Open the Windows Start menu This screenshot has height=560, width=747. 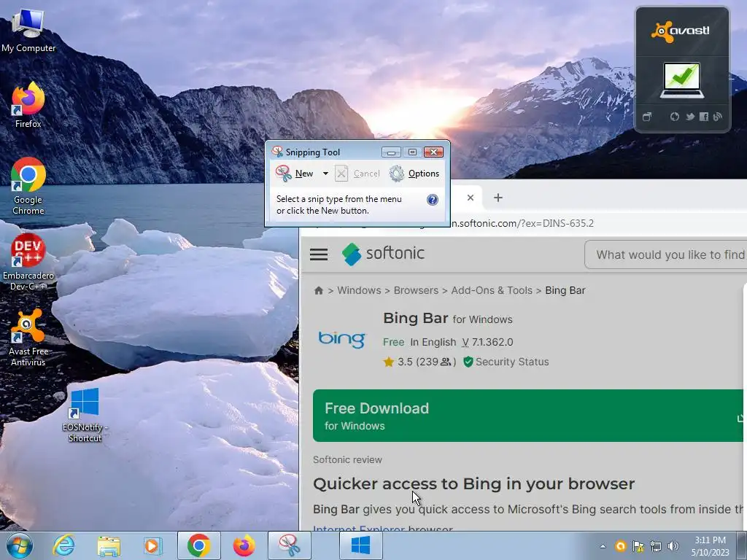[x=20, y=545]
